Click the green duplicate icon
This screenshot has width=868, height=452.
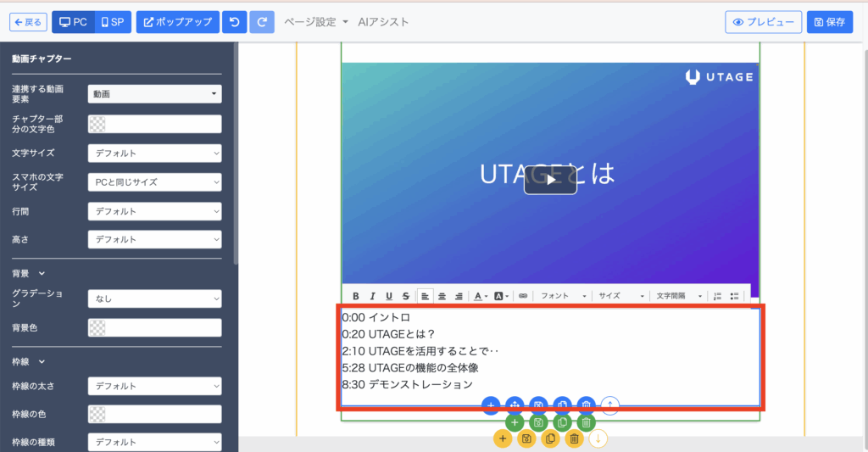tap(563, 422)
